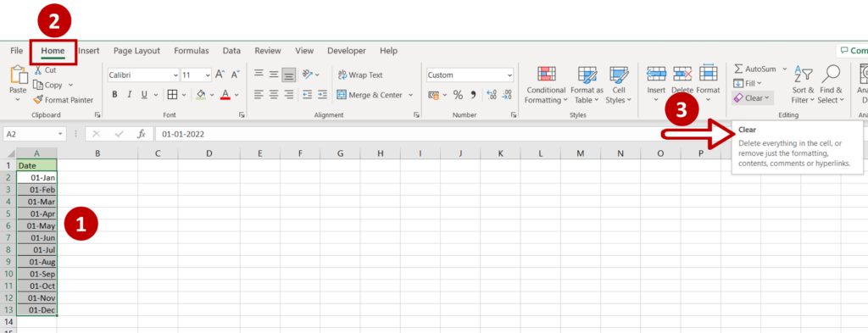Click the Format Painter brush icon

point(37,100)
